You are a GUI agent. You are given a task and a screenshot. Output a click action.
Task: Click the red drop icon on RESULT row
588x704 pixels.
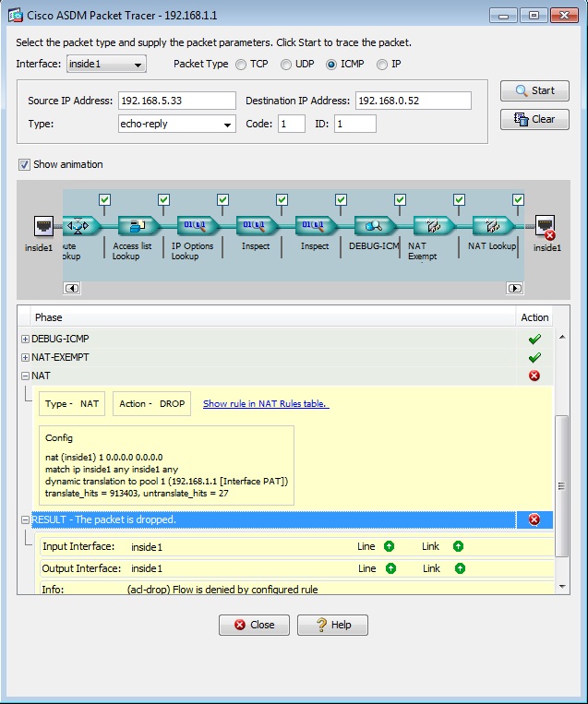tap(534, 519)
